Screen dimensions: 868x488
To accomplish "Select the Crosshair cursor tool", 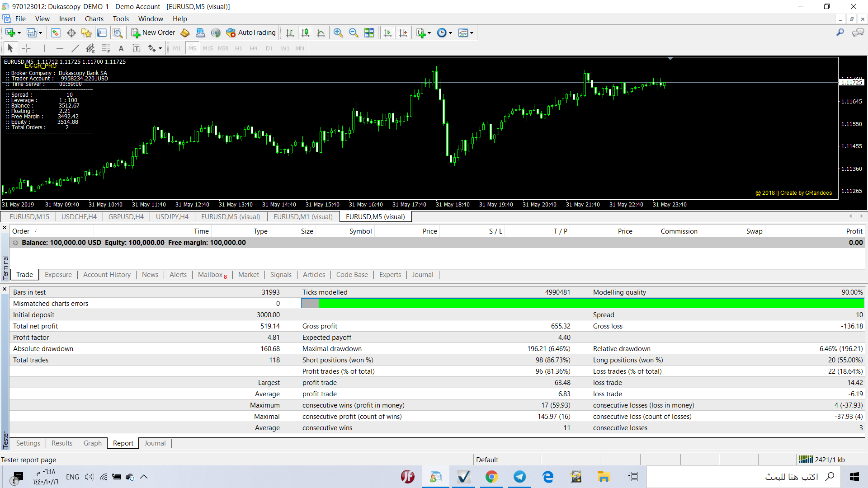I will (26, 48).
